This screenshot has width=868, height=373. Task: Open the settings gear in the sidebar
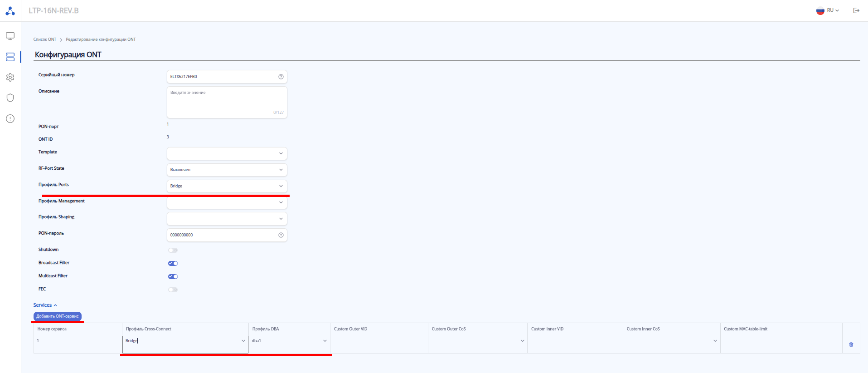(x=10, y=78)
